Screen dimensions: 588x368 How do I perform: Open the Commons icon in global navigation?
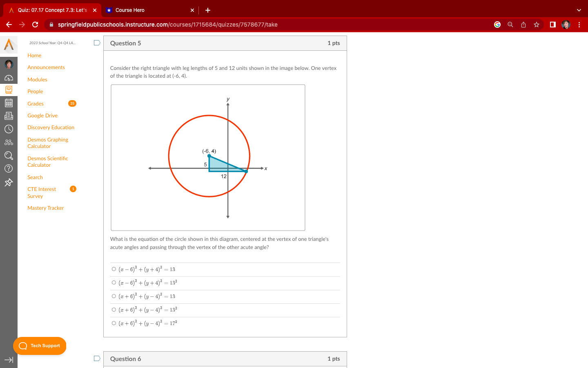9,142
